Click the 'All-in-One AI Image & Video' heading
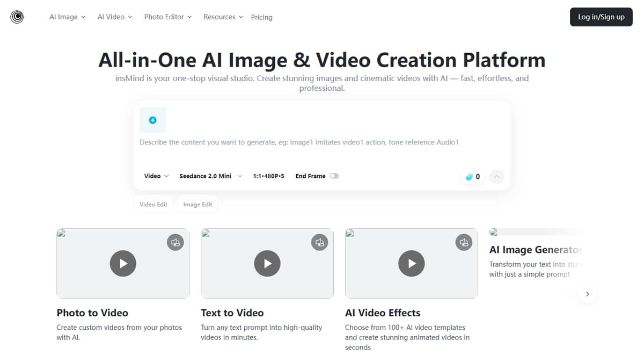 pos(322,60)
